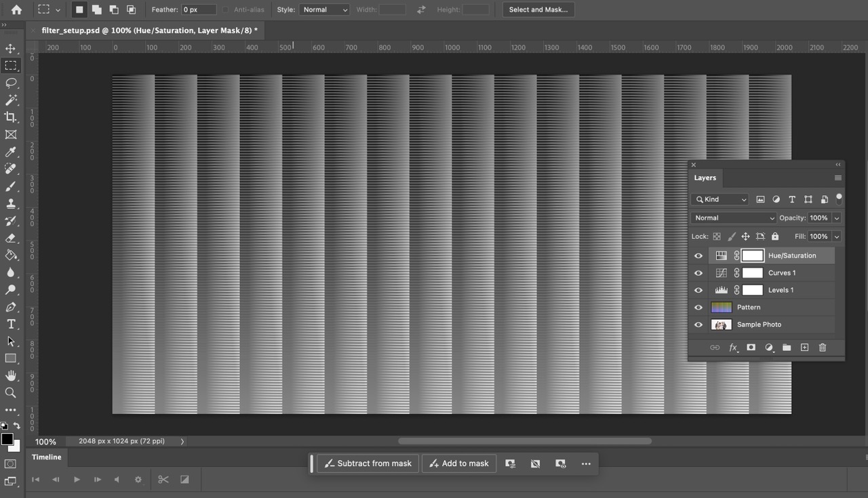Image resolution: width=868 pixels, height=498 pixels.
Task: Select the Eyedropper tool
Action: pyautogui.click(x=11, y=152)
